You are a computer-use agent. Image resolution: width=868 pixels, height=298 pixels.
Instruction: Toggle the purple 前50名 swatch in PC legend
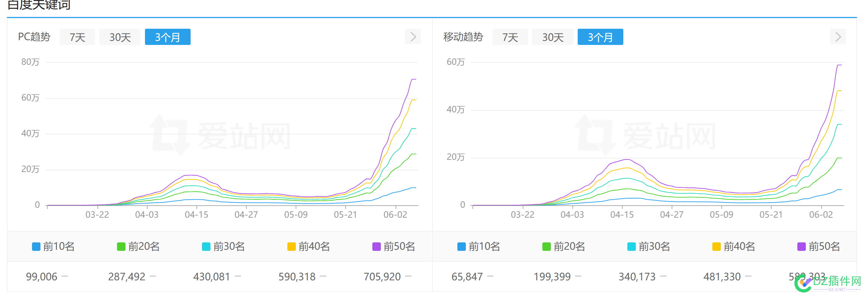pyautogui.click(x=376, y=246)
